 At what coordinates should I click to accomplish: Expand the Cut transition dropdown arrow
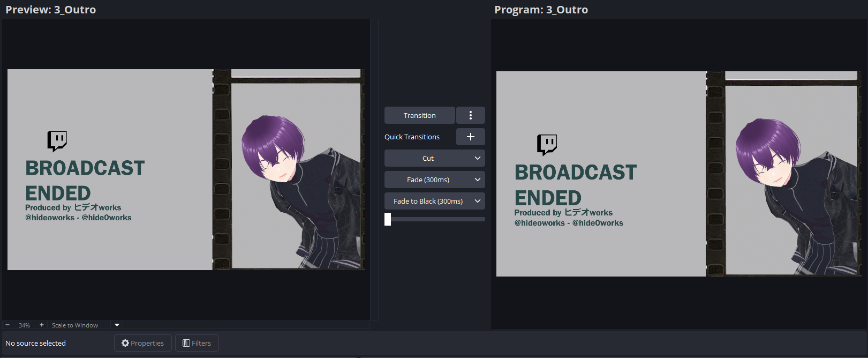(478, 158)
